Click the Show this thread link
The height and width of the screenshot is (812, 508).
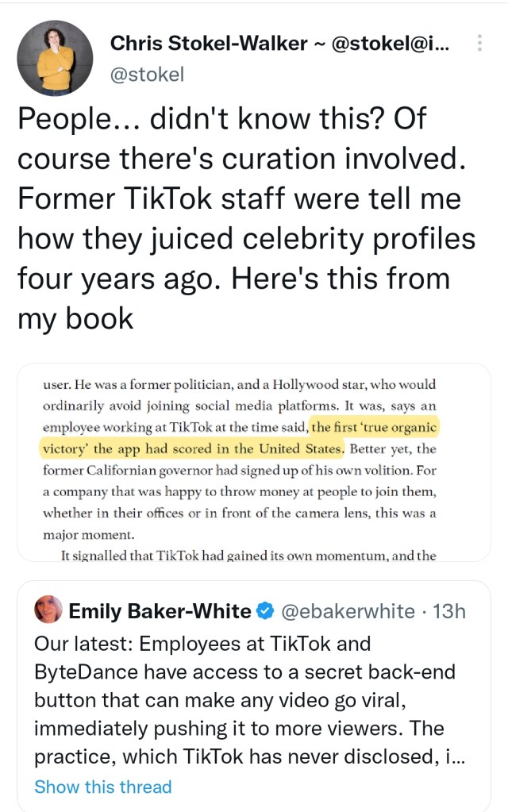click(102, 787)
